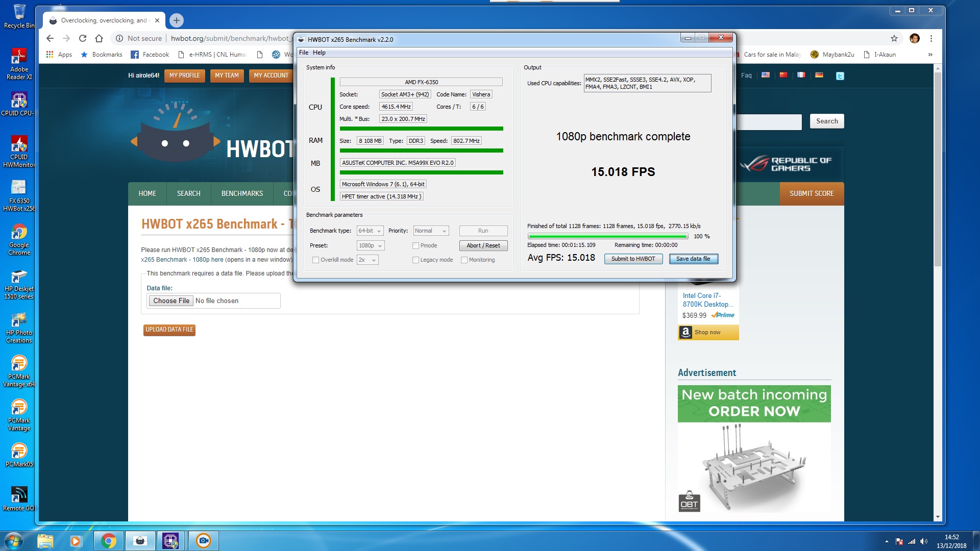This screenshot has width=980, height=551.
Task: Open Maybank2u bookmark
Action: [832, 55]
